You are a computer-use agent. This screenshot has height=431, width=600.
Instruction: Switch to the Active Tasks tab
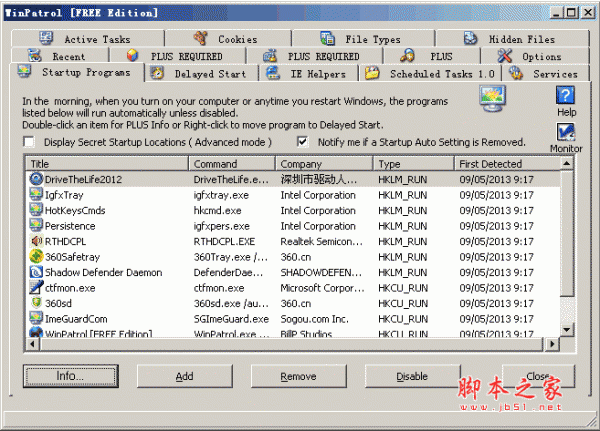(x=88, y=39)
